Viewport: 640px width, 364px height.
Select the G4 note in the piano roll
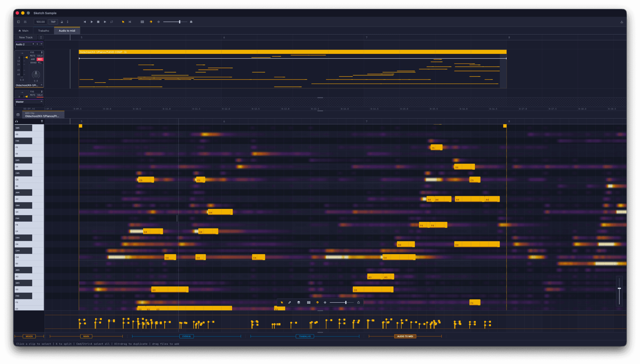click(220, 212)
